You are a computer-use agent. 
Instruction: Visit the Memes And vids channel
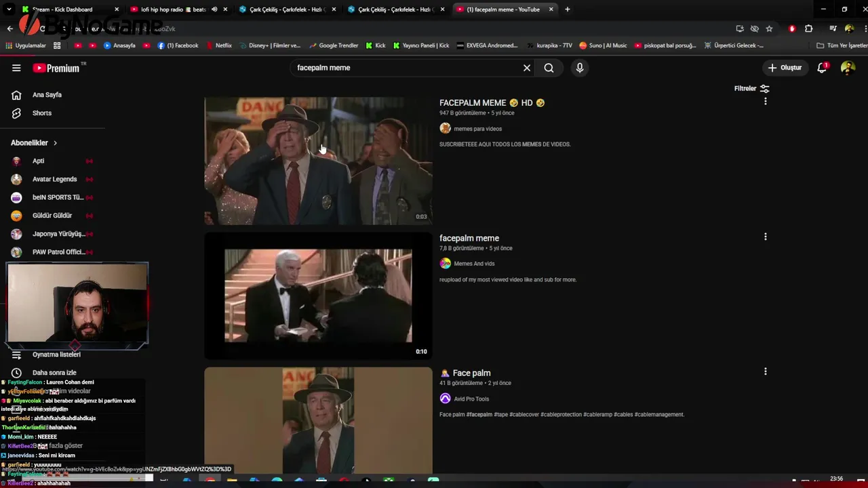pyautogui.click(x=474, y=264)
